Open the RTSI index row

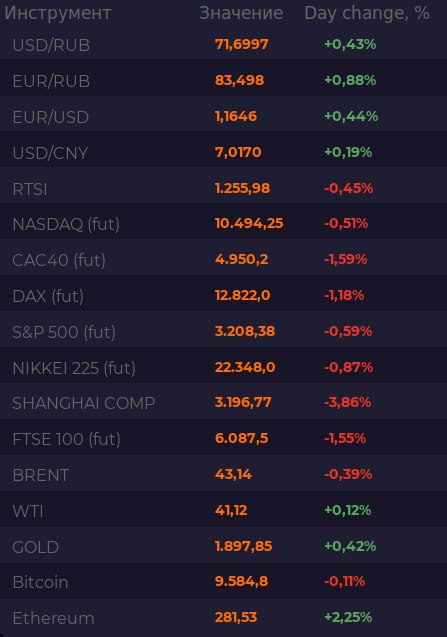coord(224,189)
